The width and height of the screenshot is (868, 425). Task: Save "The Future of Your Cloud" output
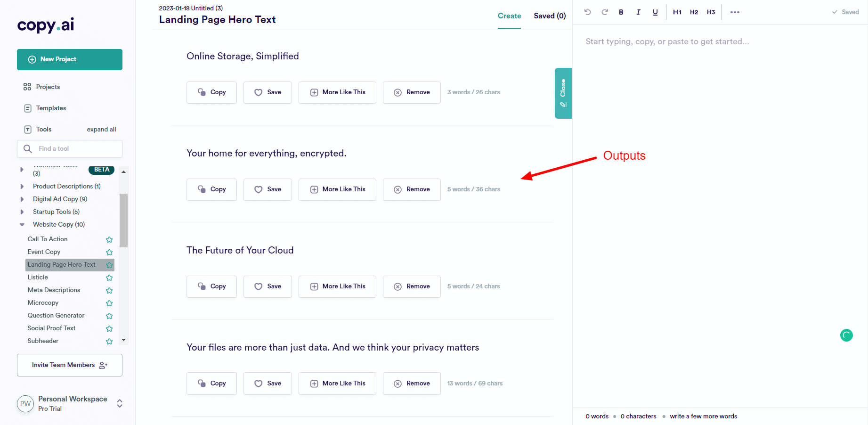pos(268,286)
